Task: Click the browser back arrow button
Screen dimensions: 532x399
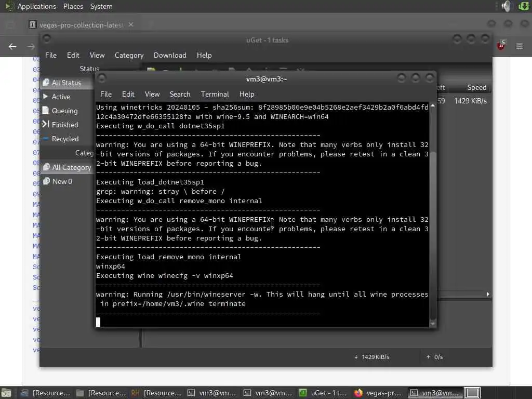Action: point(12,46)
